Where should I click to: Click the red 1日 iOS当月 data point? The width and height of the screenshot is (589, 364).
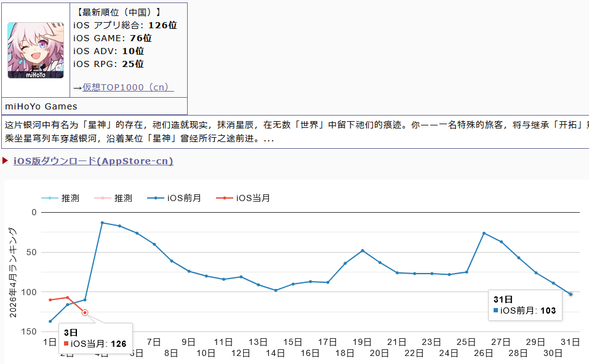pos(50,300)
